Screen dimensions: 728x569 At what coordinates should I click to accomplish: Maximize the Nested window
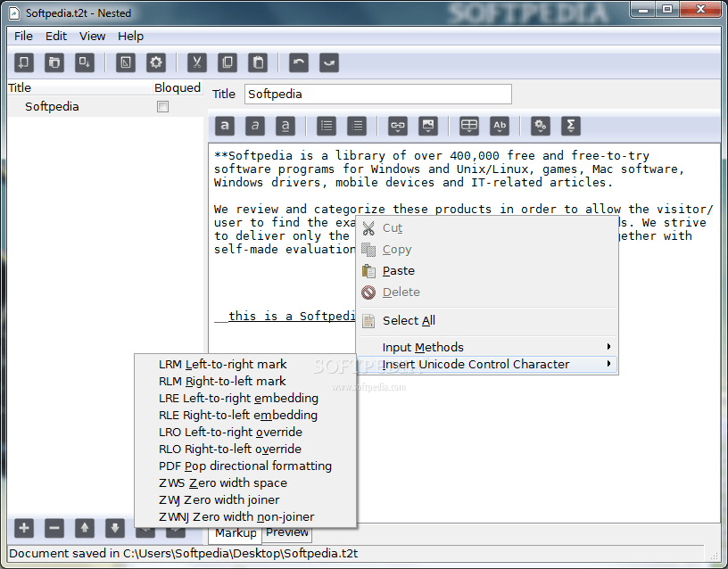667,9
